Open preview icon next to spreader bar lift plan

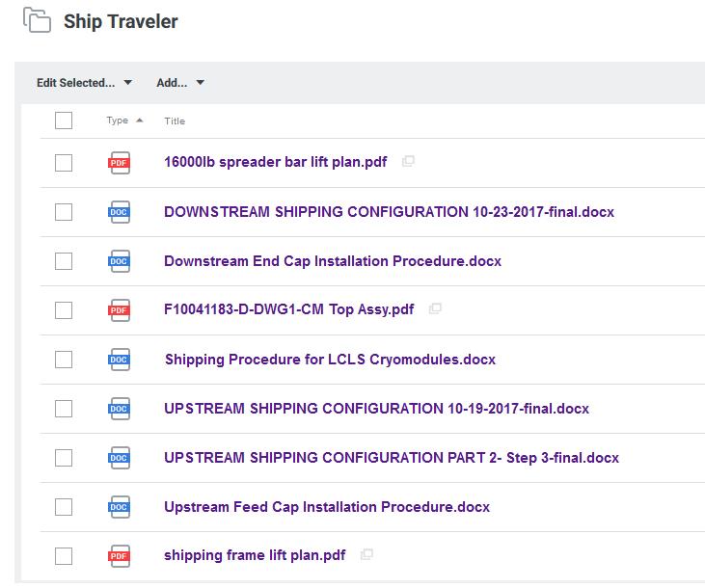click(x=408, y=162)
